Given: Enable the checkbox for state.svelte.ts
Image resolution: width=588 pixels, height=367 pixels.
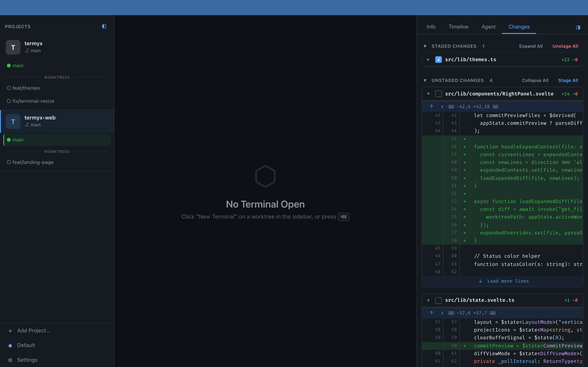Looking at the screenshot, I should (438, 300).
